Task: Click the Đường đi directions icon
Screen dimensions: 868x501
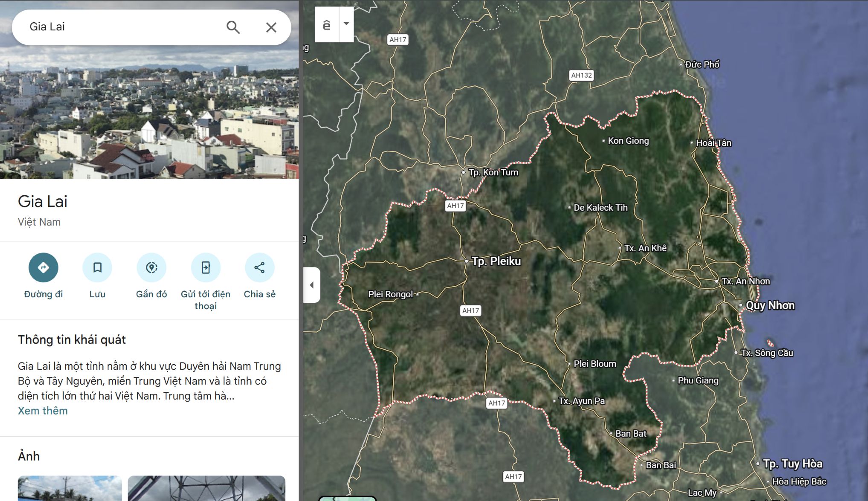Action: (x=43, y=267)
